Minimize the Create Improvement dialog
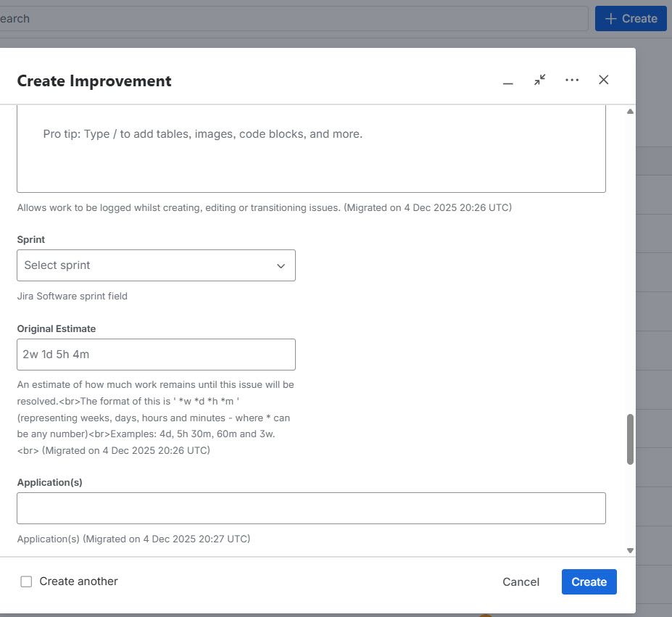The width and height of the screenshot is (672, 617). [508, 80]
